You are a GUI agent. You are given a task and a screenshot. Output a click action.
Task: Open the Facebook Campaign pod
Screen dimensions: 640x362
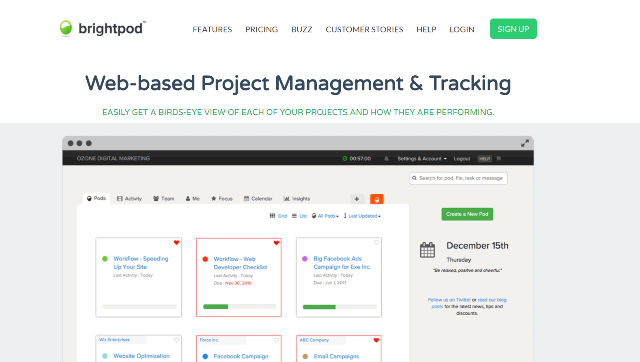coord(241,356)
